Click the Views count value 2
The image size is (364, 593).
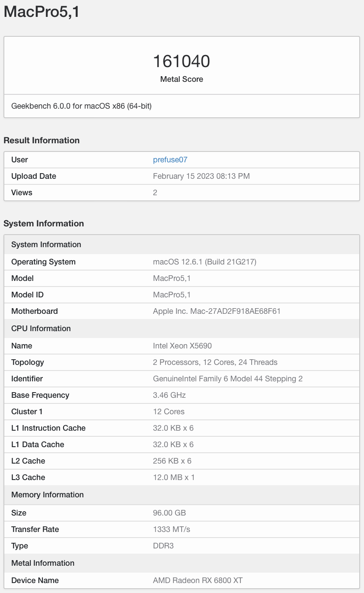point(155,193)
